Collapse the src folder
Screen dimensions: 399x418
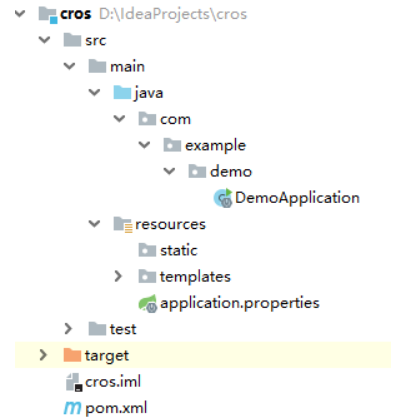click(x=44, y=40)
